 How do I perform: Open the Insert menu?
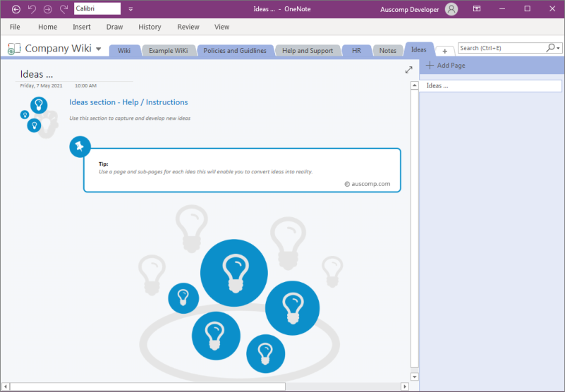(x=81, y=27)
